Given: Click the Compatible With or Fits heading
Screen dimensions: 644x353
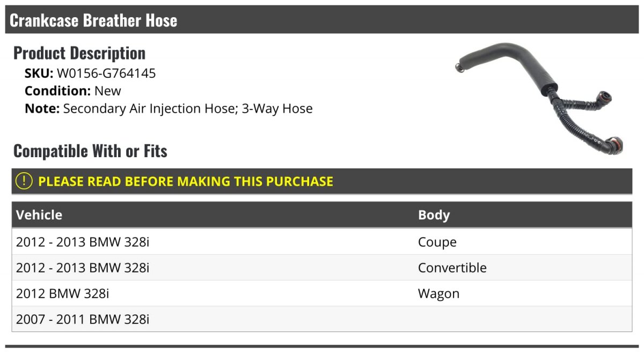Looking at the screenshot, I should [90, 151].
